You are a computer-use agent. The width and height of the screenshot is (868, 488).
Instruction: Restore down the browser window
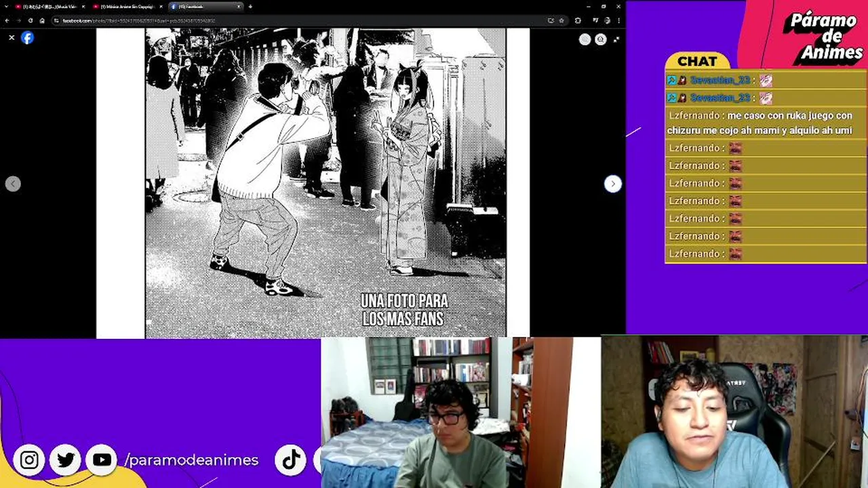[604, 7]
